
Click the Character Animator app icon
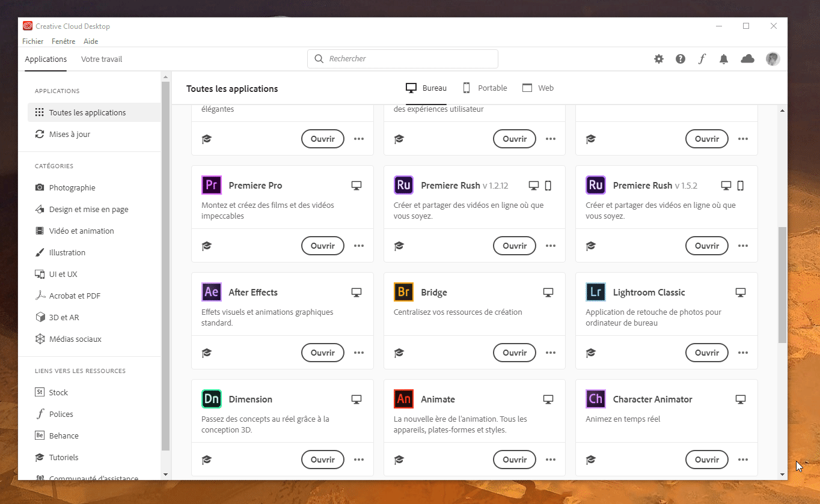point(596,399)
